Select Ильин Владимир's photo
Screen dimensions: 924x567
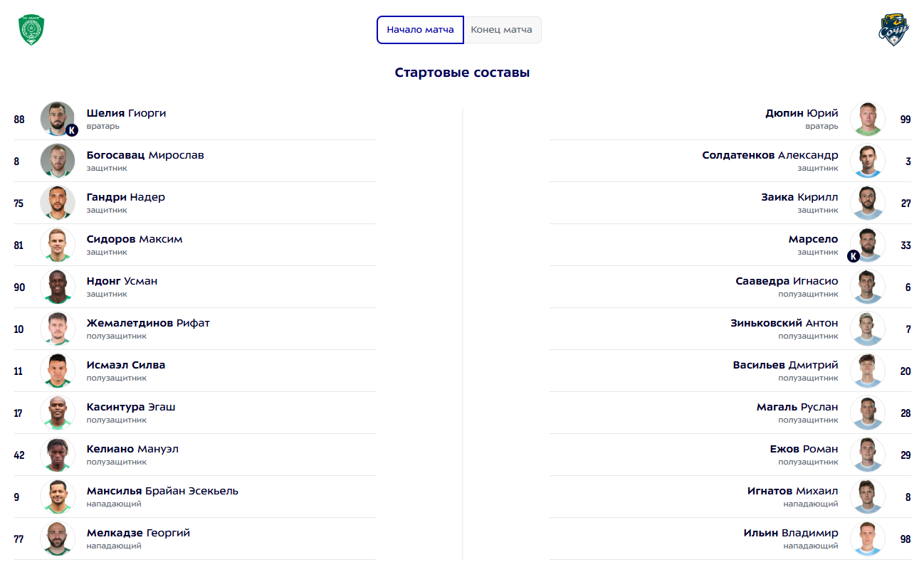pos(867,539)
